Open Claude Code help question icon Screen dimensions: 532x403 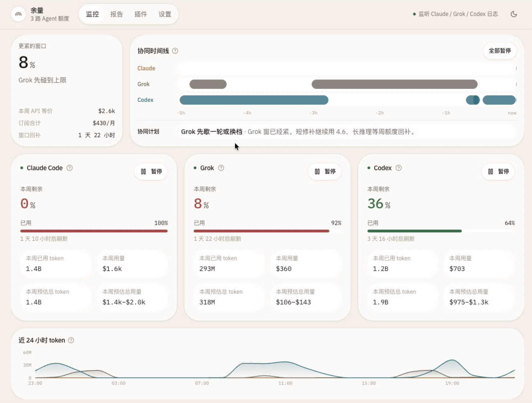(x=70, y=168)
